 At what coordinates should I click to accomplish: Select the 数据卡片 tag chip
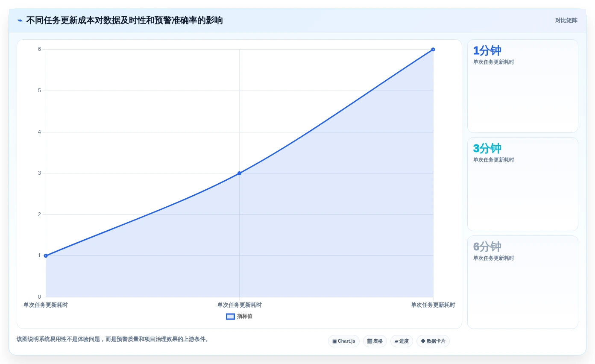(433, 341)
